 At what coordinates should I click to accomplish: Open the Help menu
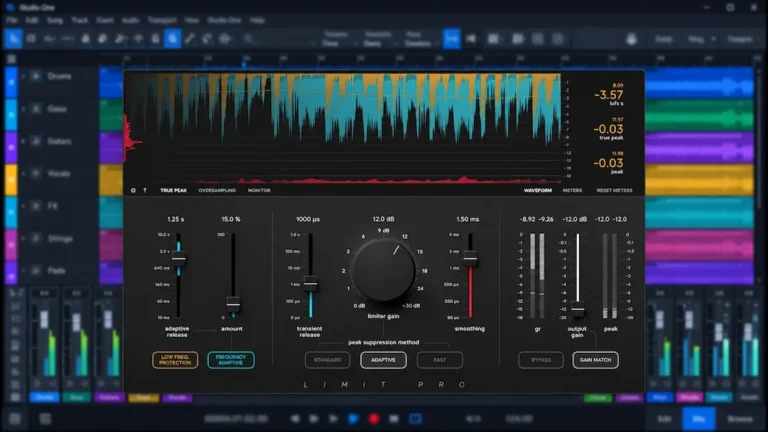tap(257, 20)
